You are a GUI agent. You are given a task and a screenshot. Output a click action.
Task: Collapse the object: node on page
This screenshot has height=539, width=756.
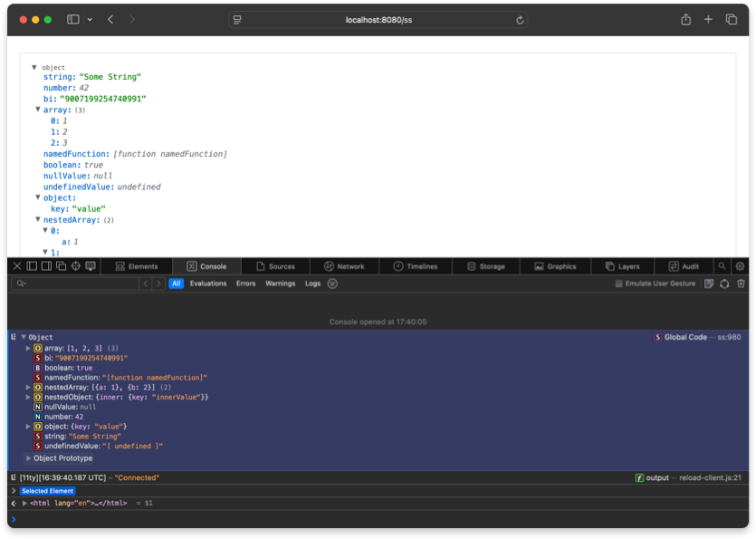(38, 197)
